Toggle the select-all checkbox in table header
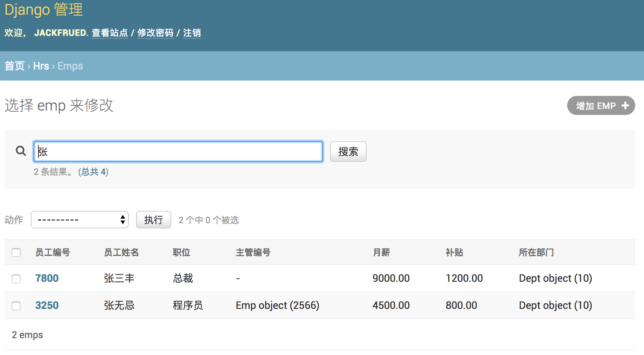Screen dimensions: 644x355 click(x=16, y=253)
